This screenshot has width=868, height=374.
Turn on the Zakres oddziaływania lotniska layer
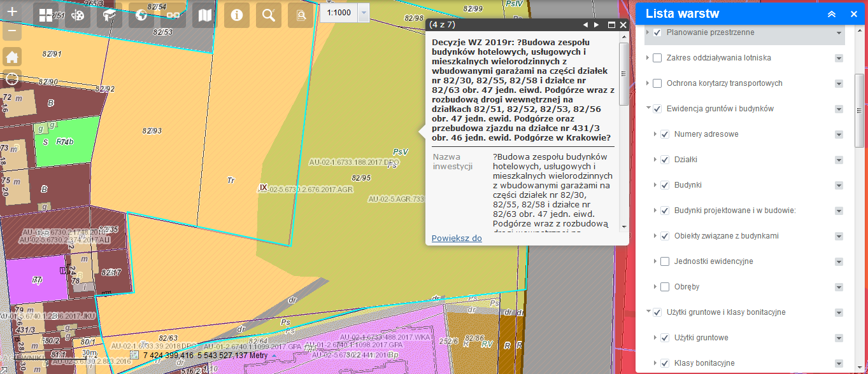(x=657, y=58)
